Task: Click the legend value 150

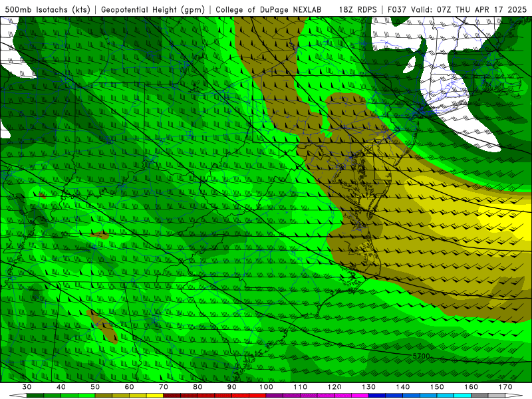Action: 437,387
